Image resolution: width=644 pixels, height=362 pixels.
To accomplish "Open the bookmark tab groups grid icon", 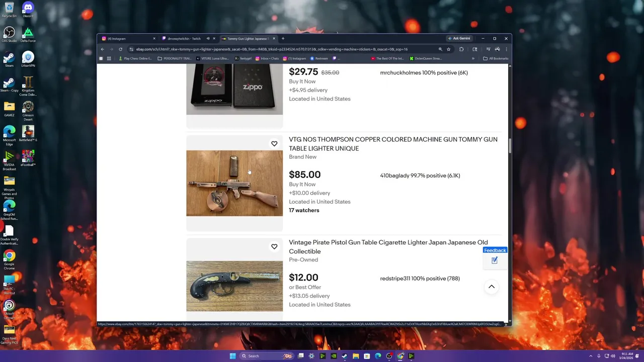I will point(109,58).
